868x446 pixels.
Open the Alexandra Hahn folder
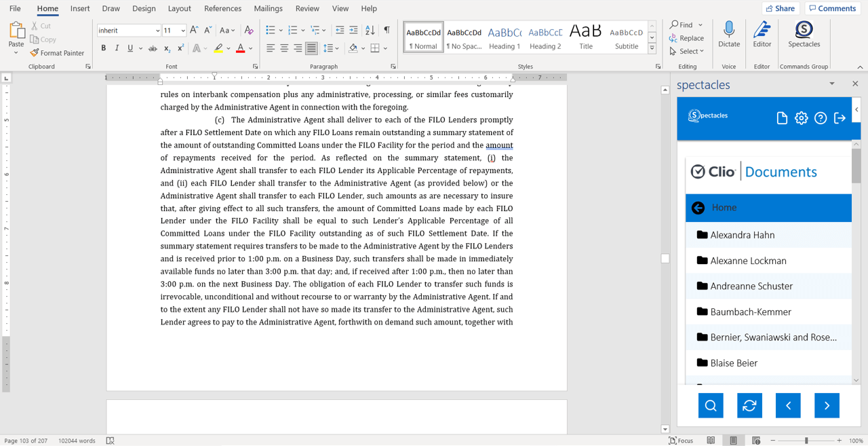[742, 235]
